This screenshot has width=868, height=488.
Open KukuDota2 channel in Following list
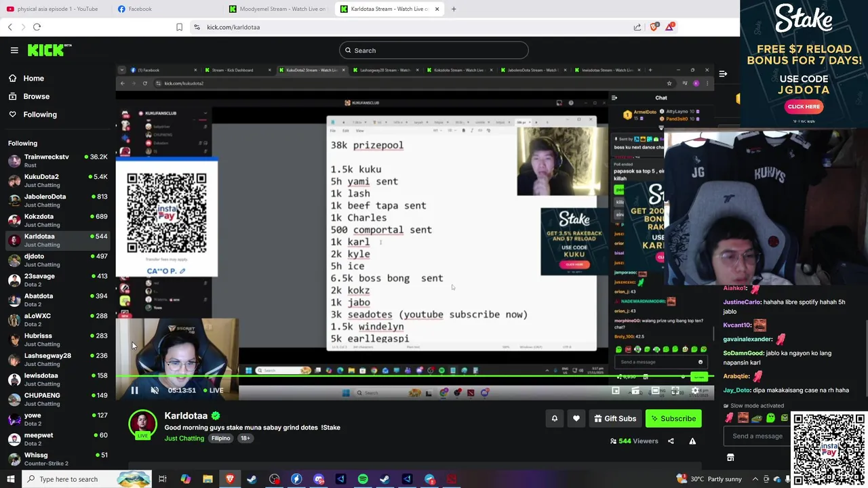click(x=57, y=180)
